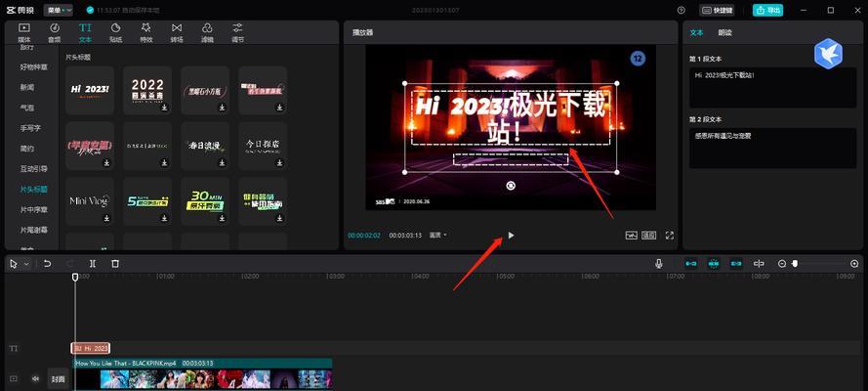Expand the pointer tool dropdown arrow

pos(26,264)
